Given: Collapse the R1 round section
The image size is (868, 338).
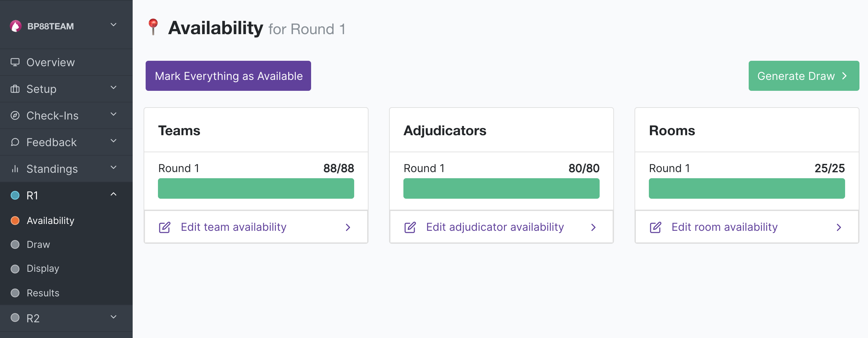Looking at the screenshot, I should (113, 194).
